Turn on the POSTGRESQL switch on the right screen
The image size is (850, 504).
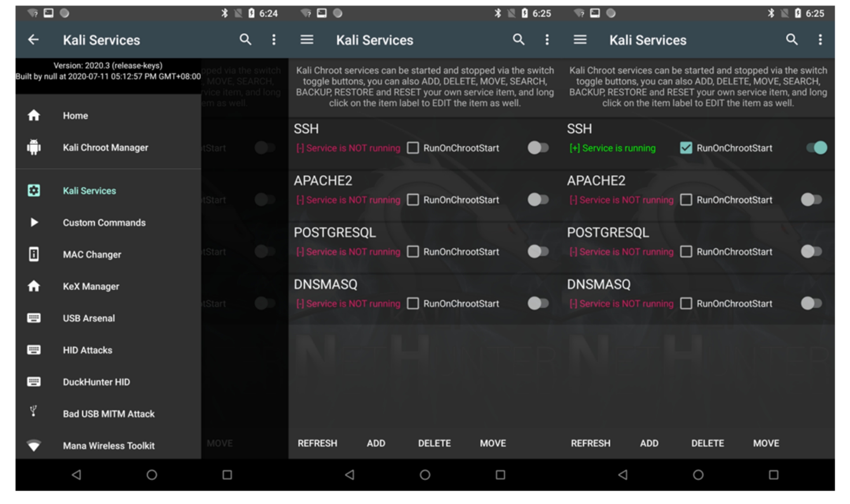(811, 252)
